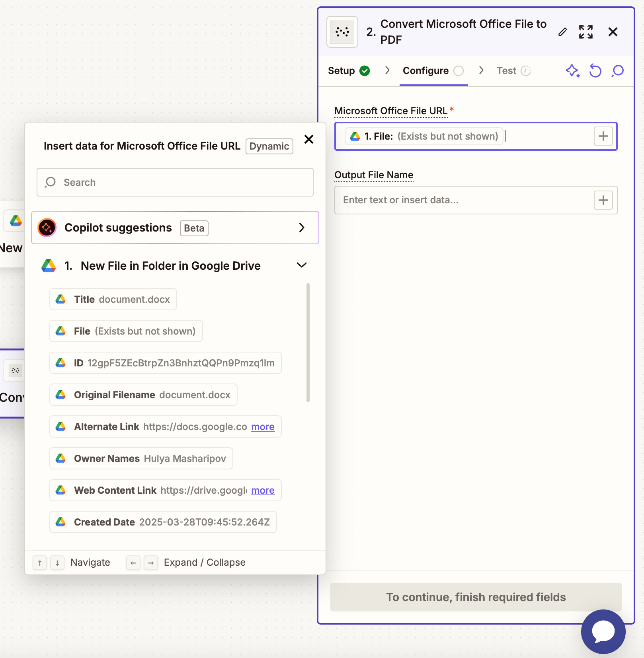The height and width of the screenshot is (658, 644).
Task: Collapse New File in Folder in Google Drive
Action: [x=301, y=265]
